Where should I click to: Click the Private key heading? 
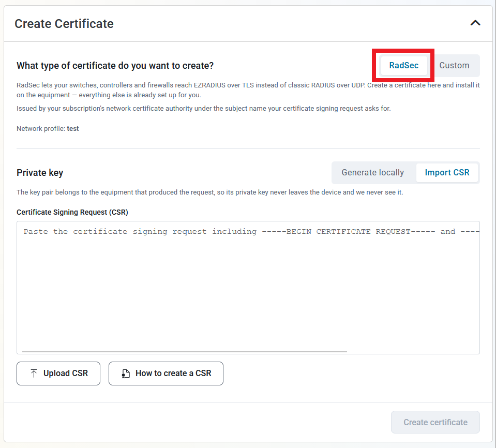[40, 173]
